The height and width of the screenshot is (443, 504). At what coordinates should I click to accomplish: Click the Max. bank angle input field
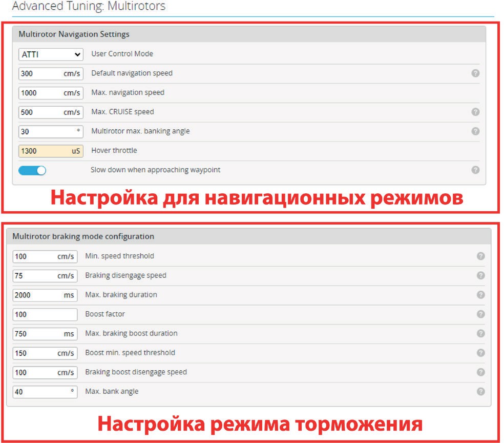click(x=41, y=392)
